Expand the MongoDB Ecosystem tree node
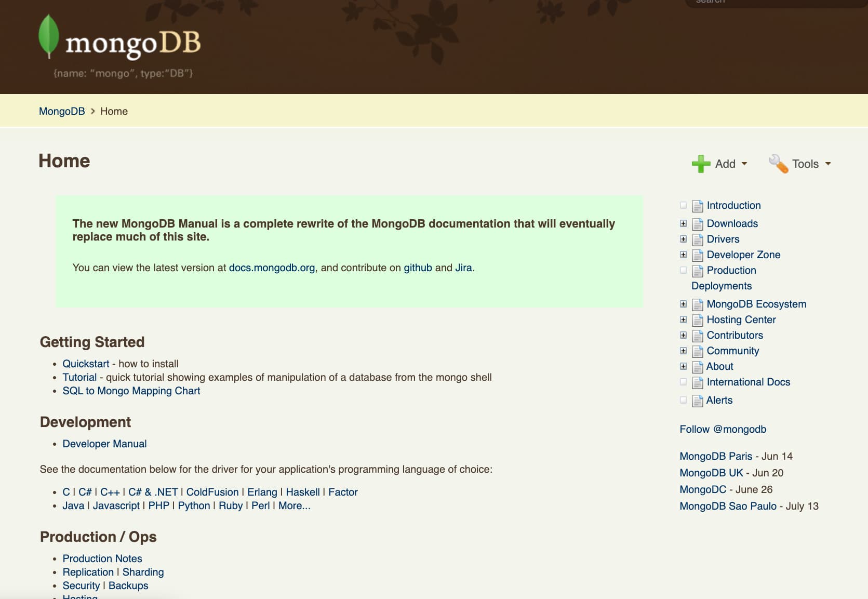 (683, 304)
